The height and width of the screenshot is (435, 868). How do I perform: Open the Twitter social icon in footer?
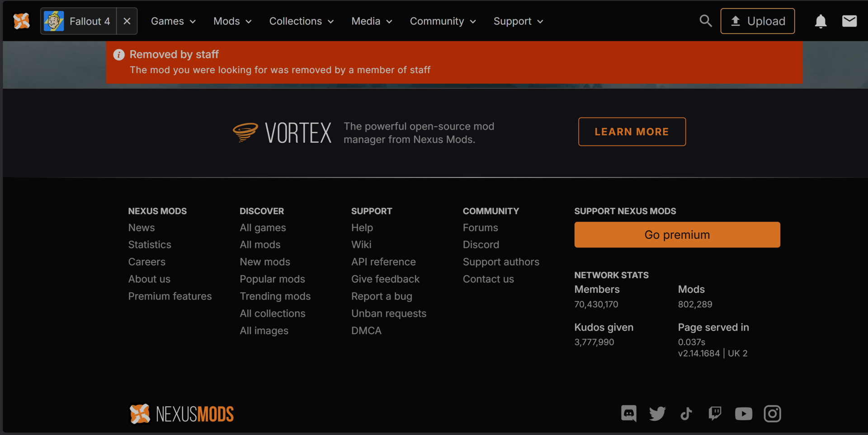coord(657,413)
